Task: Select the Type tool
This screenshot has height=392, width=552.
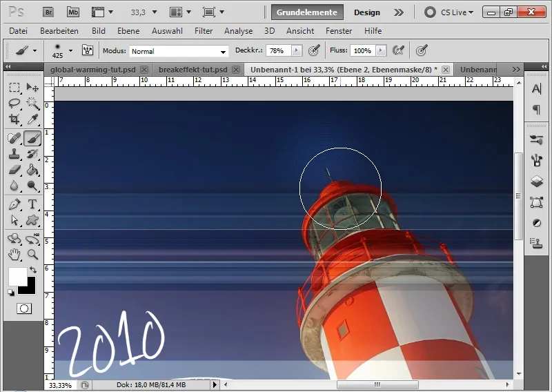Action: click(x=32, y=204)
